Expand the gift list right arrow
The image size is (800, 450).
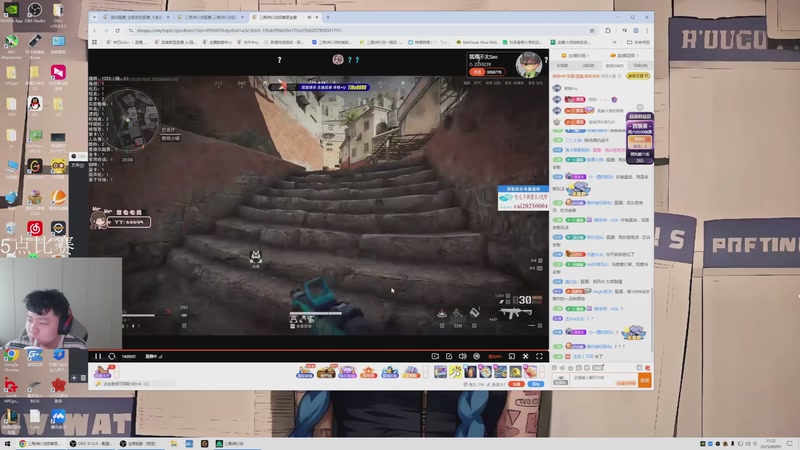pyautogui.click(x=542, y=371)
